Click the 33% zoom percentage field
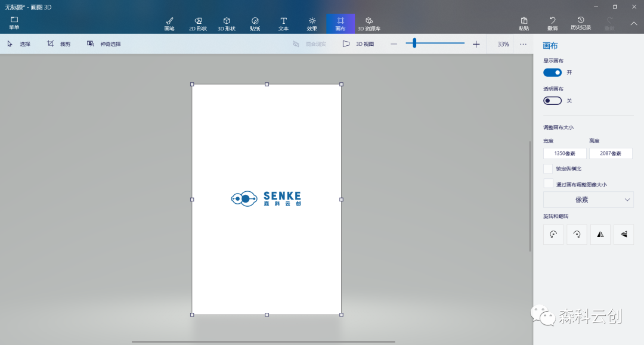 (503, 44)
